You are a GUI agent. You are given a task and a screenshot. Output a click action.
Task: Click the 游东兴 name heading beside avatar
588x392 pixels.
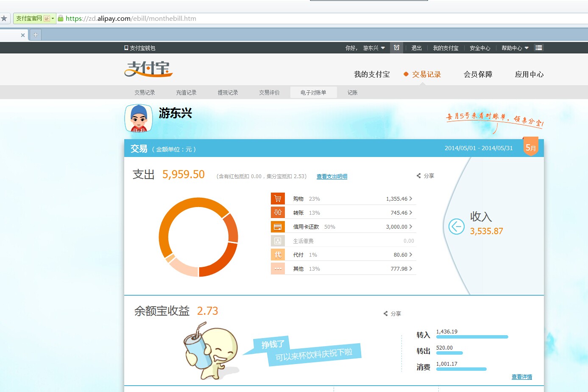coord(176,113)
